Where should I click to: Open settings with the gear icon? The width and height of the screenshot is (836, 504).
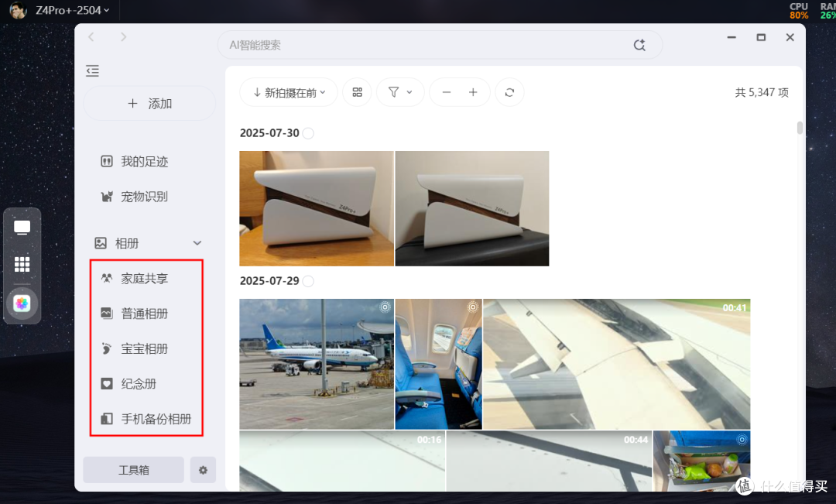pyautogui.click(x=203, y=470)
